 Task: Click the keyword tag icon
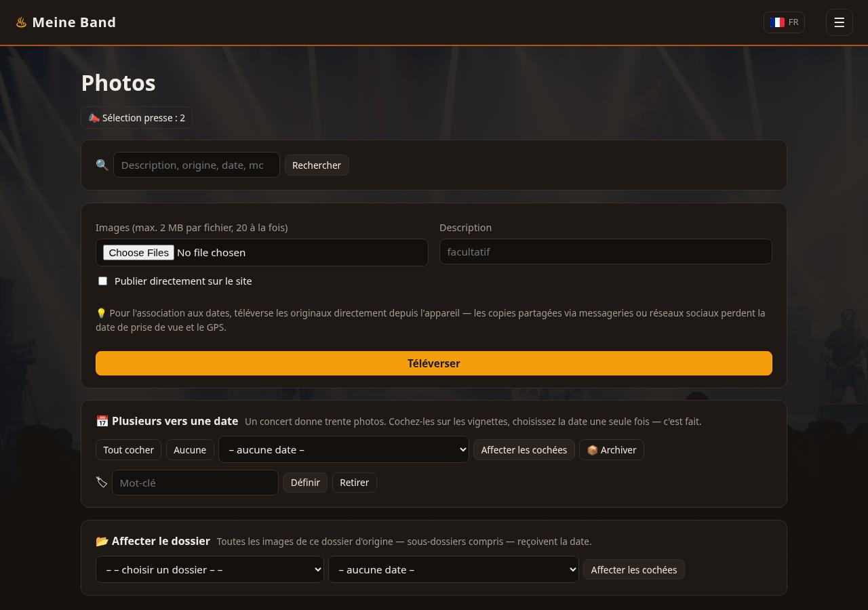[102, 483]
